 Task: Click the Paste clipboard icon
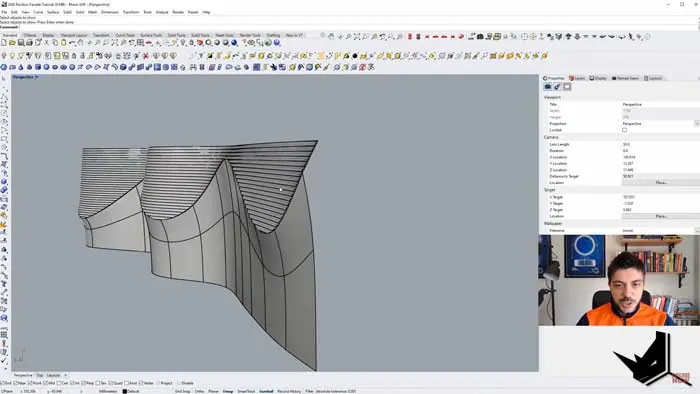coord(63,43)
